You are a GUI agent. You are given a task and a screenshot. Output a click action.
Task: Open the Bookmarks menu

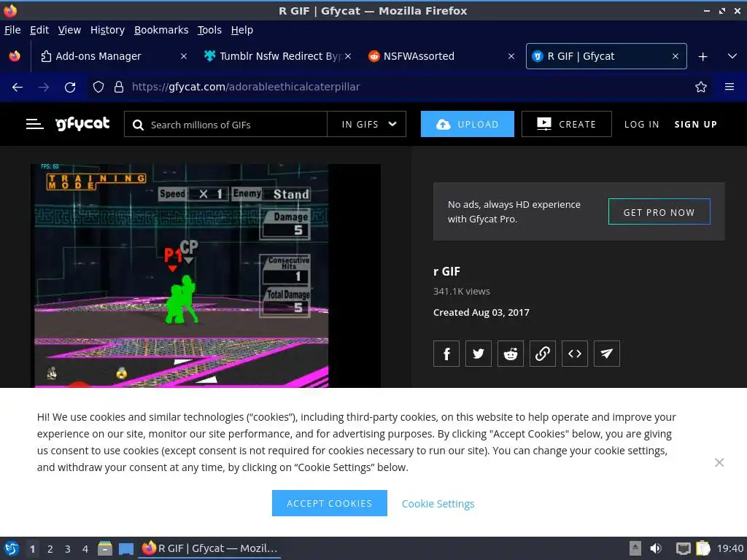coord(161,30)
